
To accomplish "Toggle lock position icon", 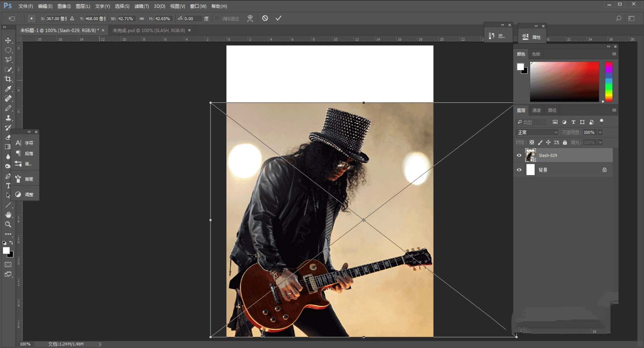I will pos(548,143).
